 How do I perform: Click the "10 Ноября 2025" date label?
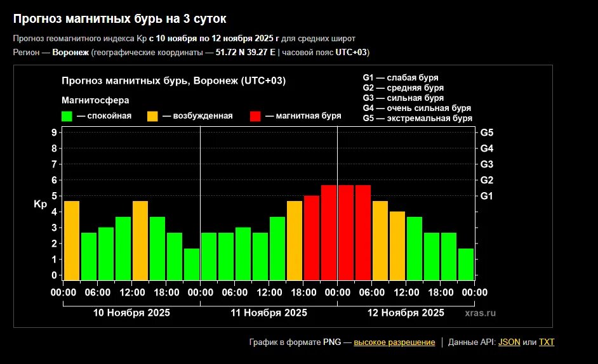click(131, 313)
